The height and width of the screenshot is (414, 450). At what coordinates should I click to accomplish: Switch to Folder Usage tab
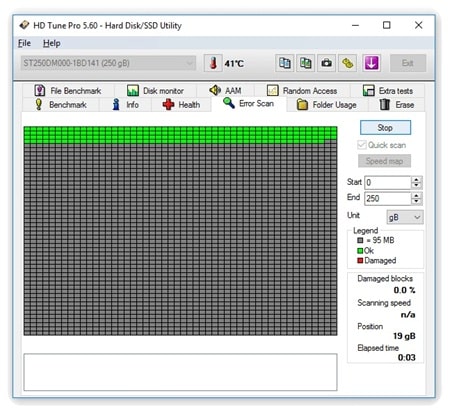coord(327,105)
